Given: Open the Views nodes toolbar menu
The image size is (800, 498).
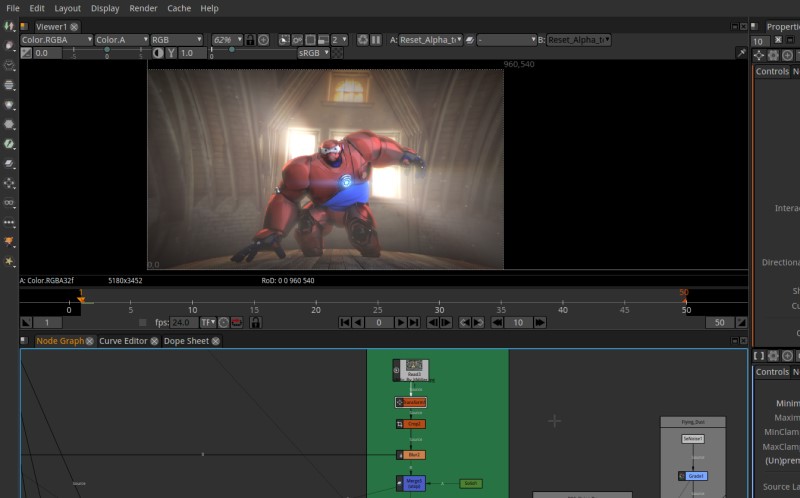Looking at the screenshot, I should [x=9, y=203].
